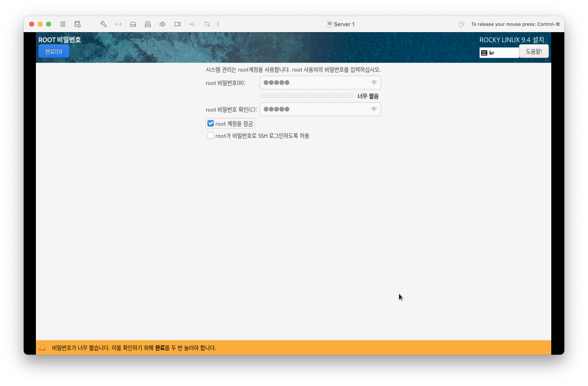This screenshot has height=386, width=588.
Task: Click the 비밀번호가 너무 짧습니다 warning message
Action: 134,348
